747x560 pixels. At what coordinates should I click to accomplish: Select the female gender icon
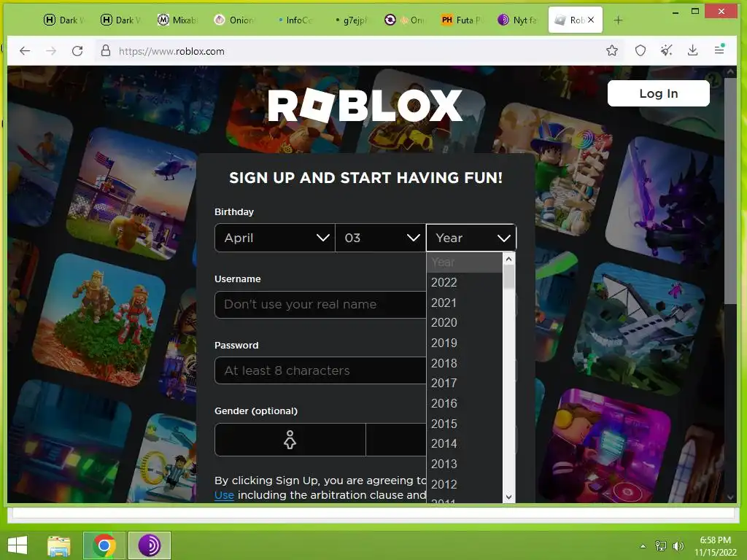[x=290, y=440]
